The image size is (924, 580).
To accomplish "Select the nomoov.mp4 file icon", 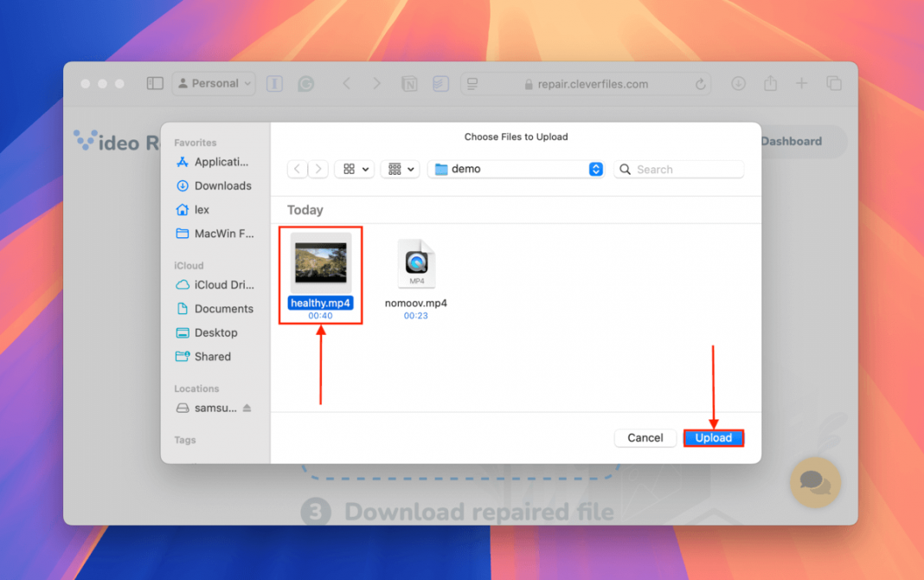I will [416, 264].
